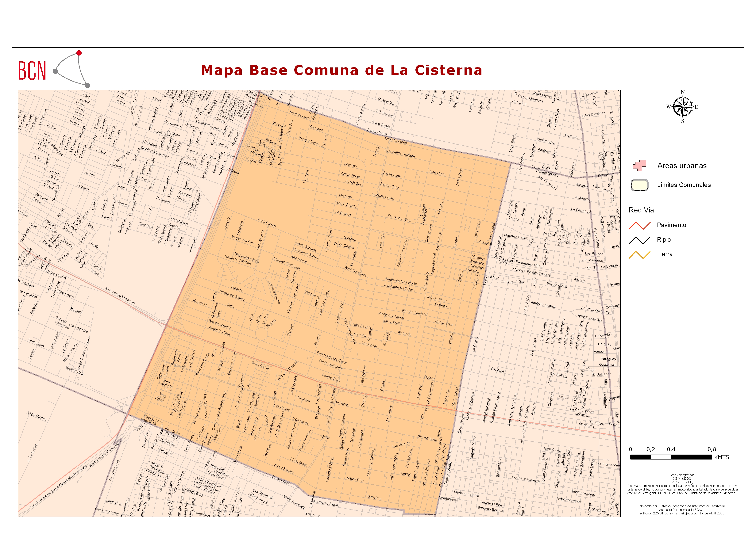The height and width of the screenshot is (534, 756).
Task: Toggle the Red Vial legend heading
Action: (x=642, y=210)
